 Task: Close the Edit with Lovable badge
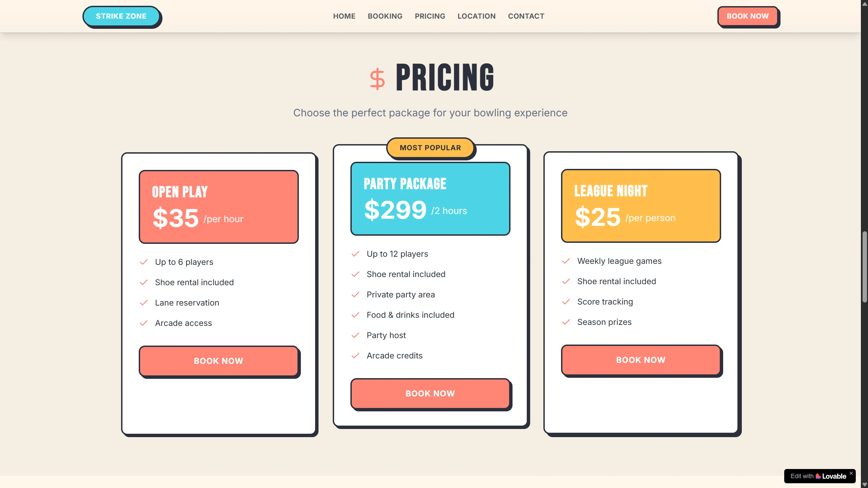pyautogui.click(x=851, y=473)
